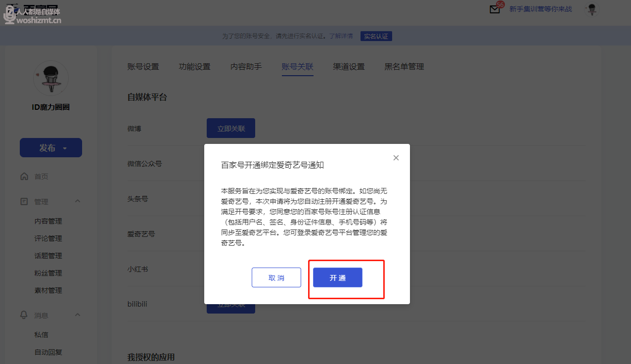Open the user avatar in top bar
Screen dimensions: 631x364
[591, 9]
